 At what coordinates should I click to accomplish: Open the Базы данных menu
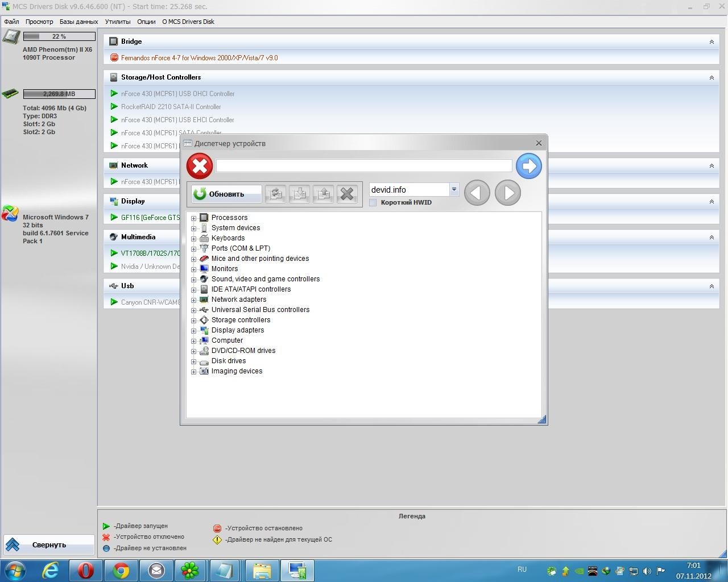coord(79,22)
